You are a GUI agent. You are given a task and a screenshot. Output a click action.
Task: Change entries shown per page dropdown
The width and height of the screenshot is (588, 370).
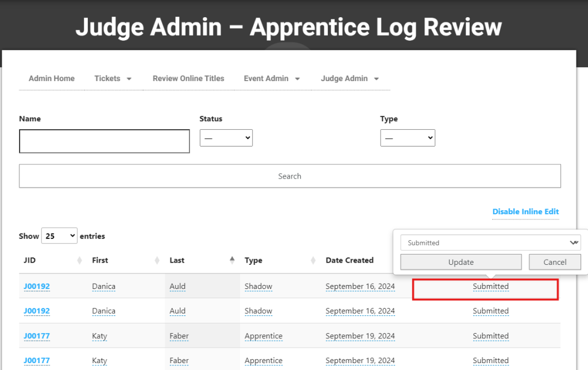(59, 236)
